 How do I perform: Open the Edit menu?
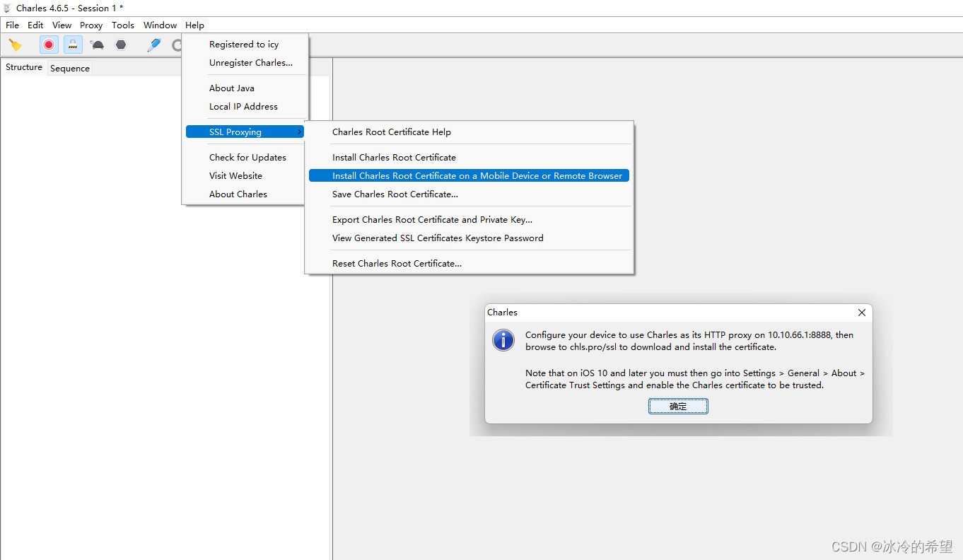click(x=35, y=25)
